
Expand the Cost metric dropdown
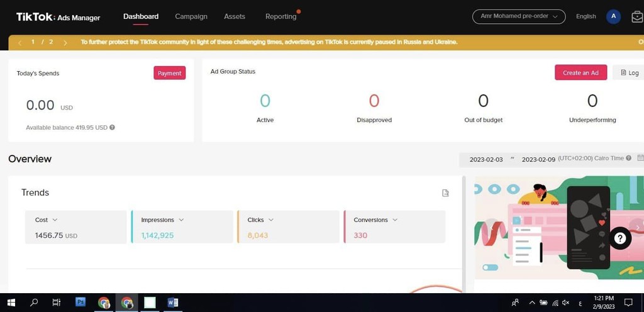point(55,220)
